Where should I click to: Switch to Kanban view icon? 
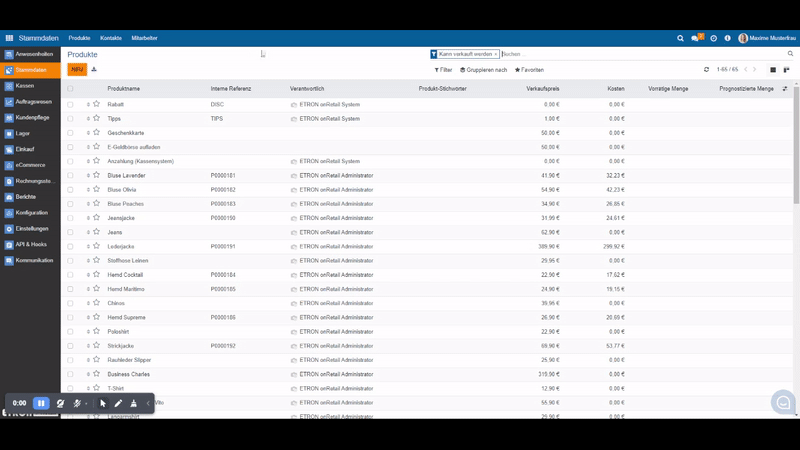point(786,70)
